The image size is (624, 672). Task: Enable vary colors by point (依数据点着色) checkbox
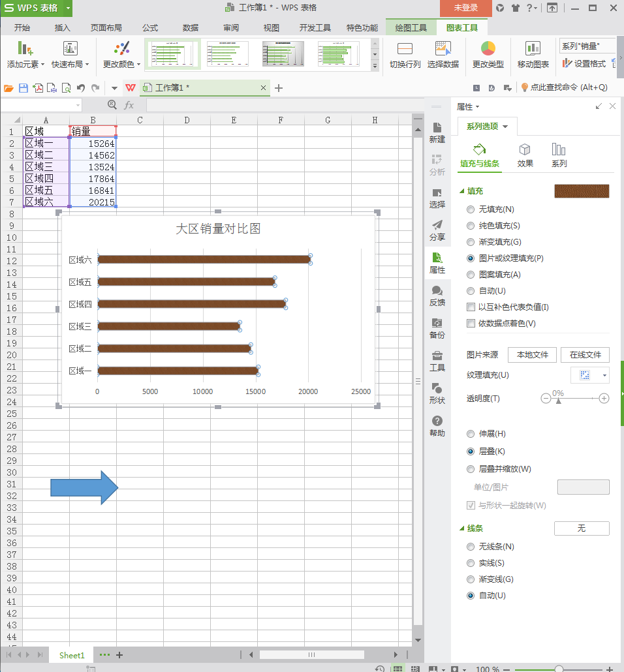pyautogui.click(x=471, y=323)
